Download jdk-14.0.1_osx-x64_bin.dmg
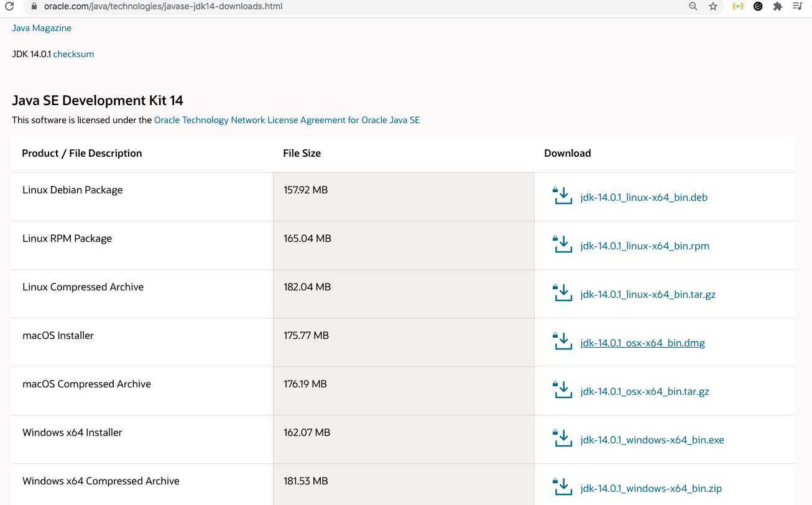 642,343
